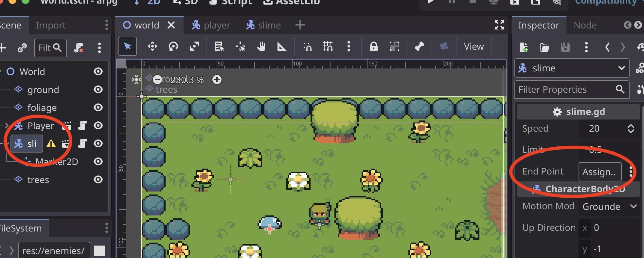The height and width of the screenshot is (258, 644).
Task: Expand the Player node in scene tree
Action: [7, 126]
